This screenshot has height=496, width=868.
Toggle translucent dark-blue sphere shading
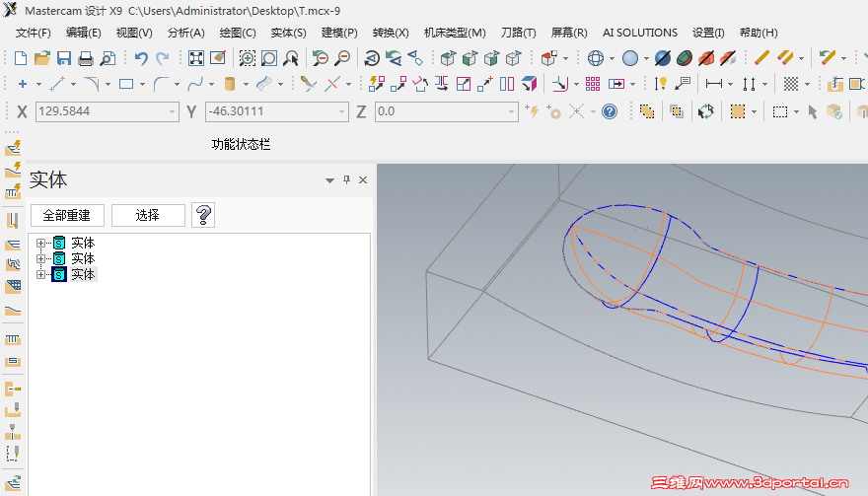[663, 58]
